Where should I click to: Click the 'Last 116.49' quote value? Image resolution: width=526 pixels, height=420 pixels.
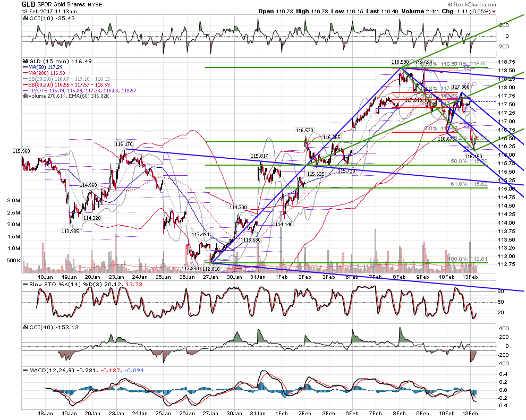coord(382,11)
